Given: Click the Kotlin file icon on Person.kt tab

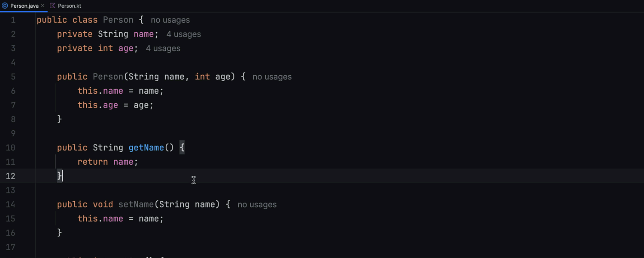Looking at the screenshot, I should click(x=52, y=6).
